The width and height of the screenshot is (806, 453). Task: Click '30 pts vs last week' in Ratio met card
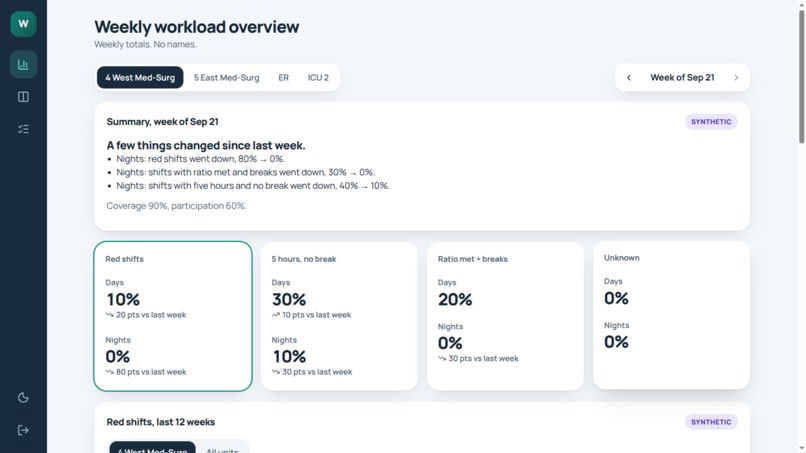[x=478, y=358]
